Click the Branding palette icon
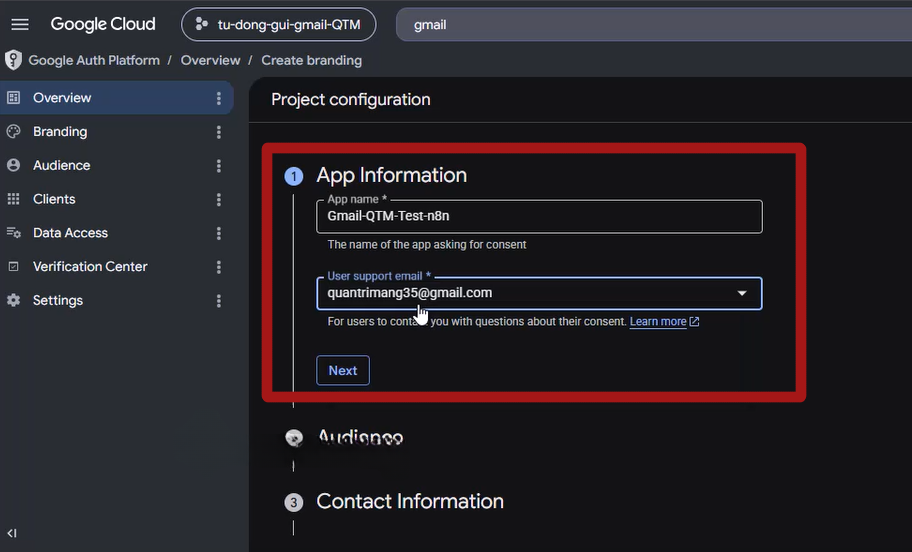Viewport: 912px width, 552px height. coord(13,131)
